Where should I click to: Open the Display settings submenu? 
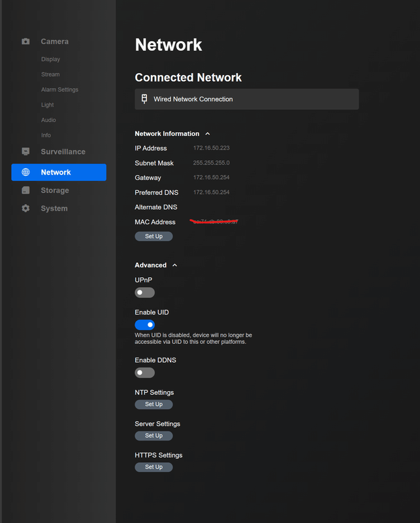click(50, 59)
